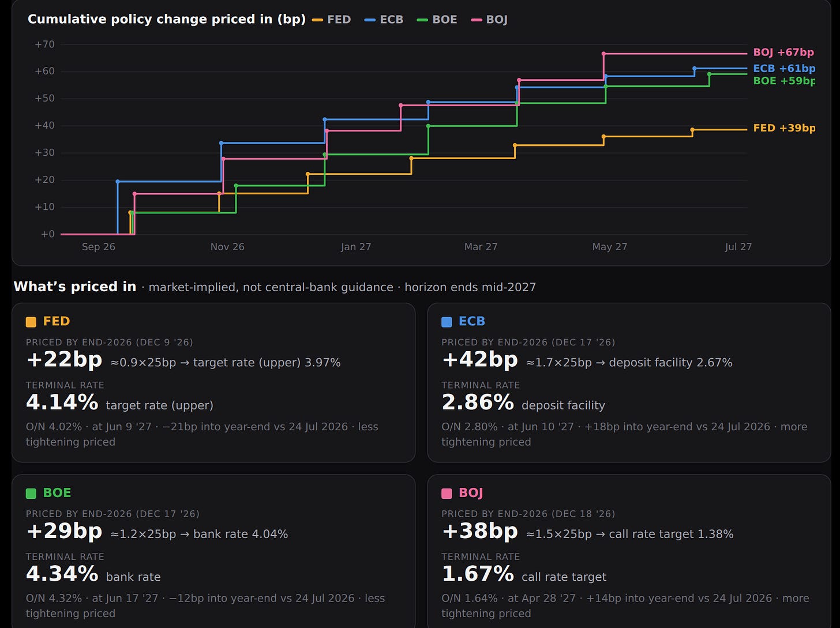Viewport: 840px width, 628px height.
Task: Click the '+29bp' value on the BOE card
Action: [64, 532]
